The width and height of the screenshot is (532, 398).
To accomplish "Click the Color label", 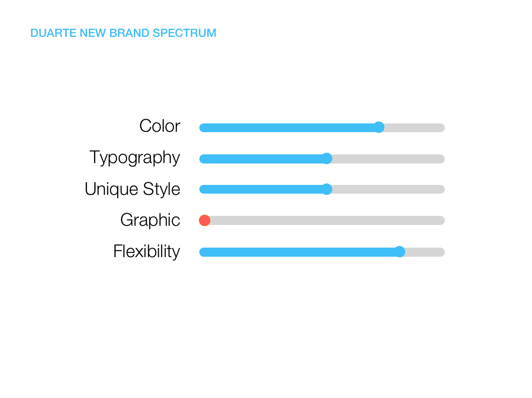I will (160, 126).
